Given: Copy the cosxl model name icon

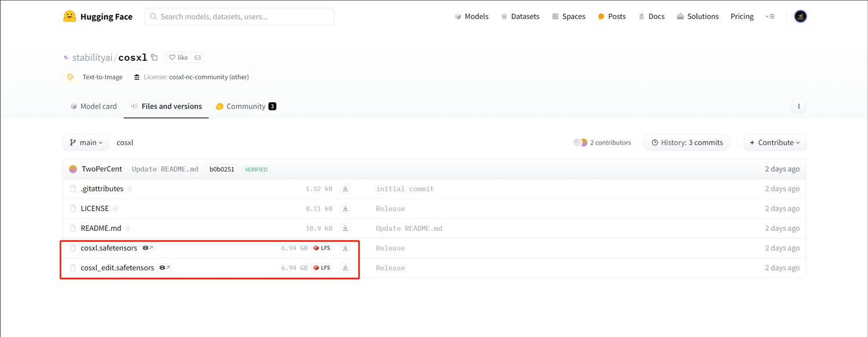Looking at the screenshot, I should coord(155,57).
